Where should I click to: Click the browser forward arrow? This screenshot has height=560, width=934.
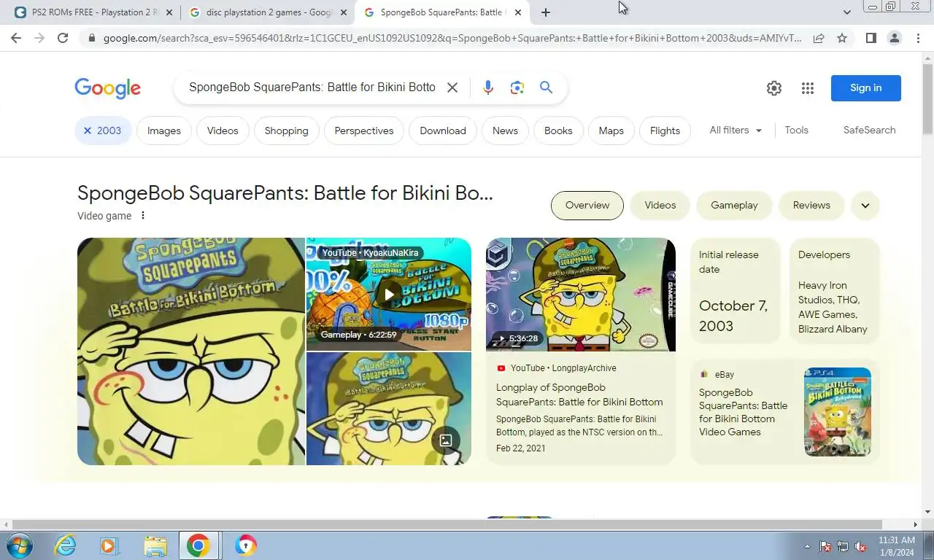[x=39, y=38]
